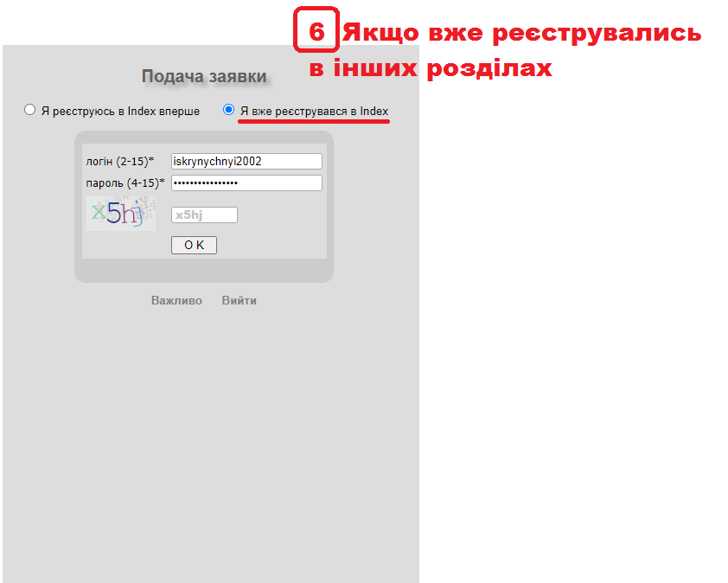Click into the masked password field

click(x=246, y=183)
